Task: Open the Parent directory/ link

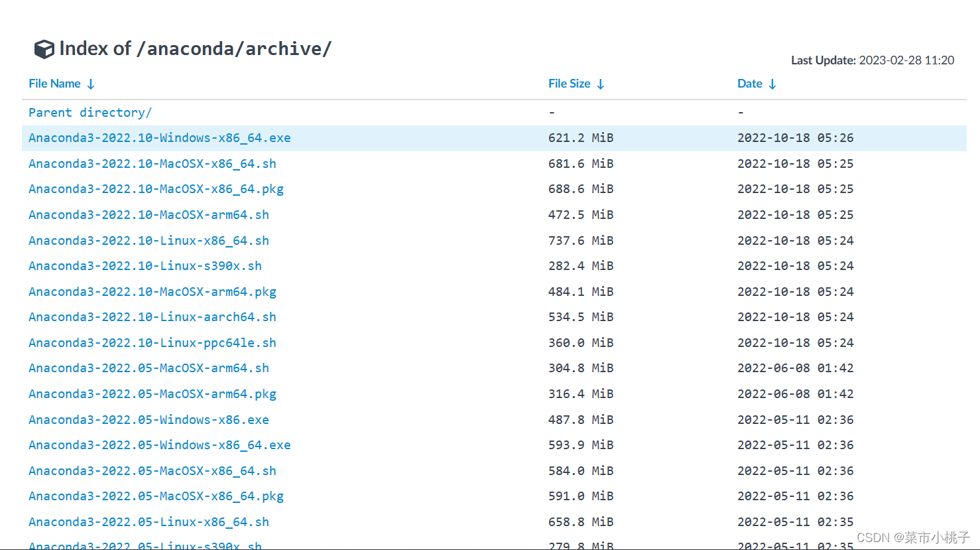Action: tap(90, 112)
